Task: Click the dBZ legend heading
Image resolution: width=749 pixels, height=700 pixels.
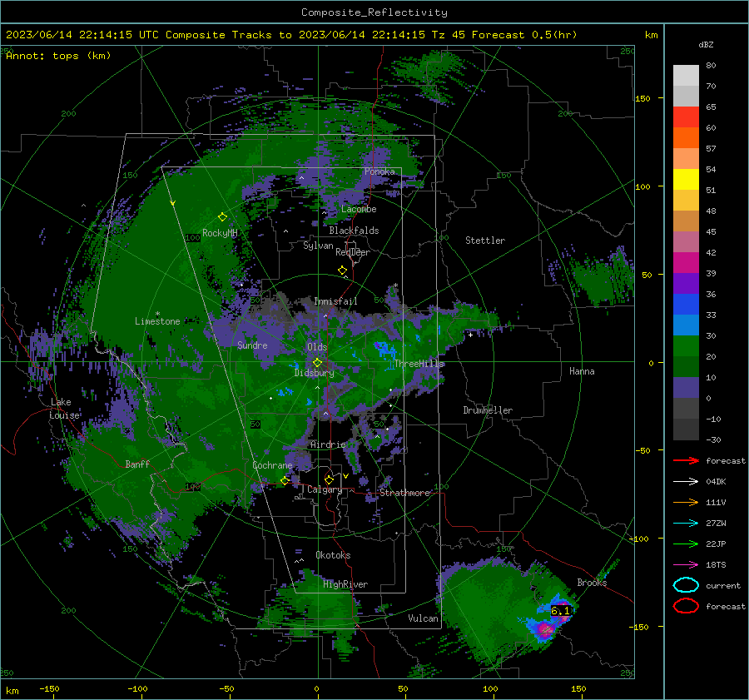Action: click(706, 45)
